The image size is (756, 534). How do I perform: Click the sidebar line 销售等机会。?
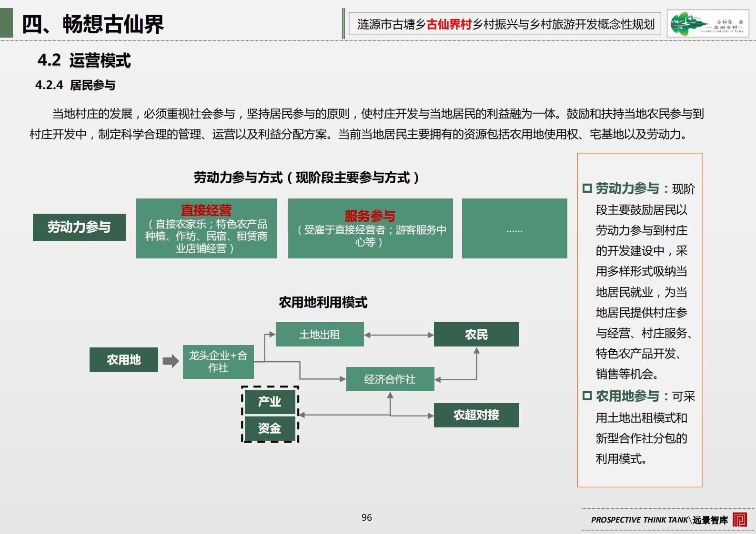click(x=627, y=374)
